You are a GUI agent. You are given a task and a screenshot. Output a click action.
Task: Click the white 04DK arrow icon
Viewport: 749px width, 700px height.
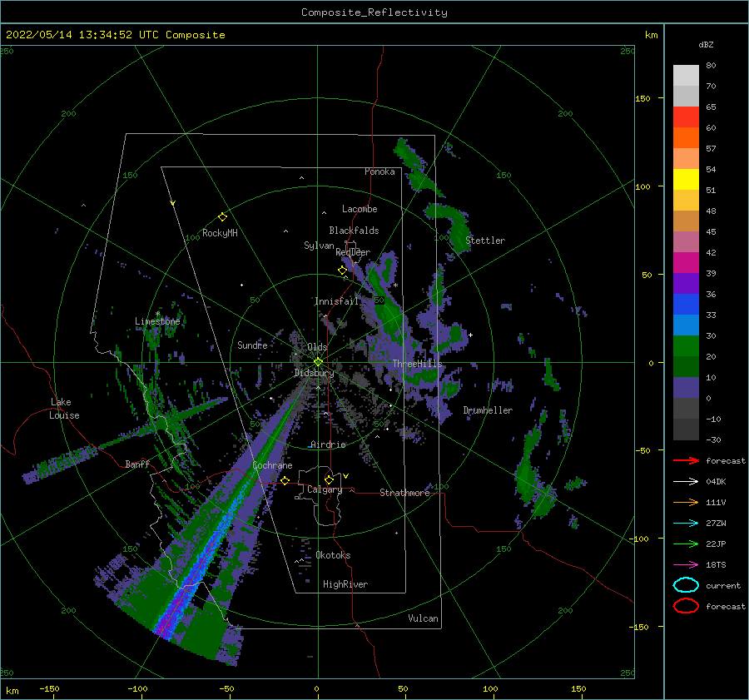coord(686,482)
